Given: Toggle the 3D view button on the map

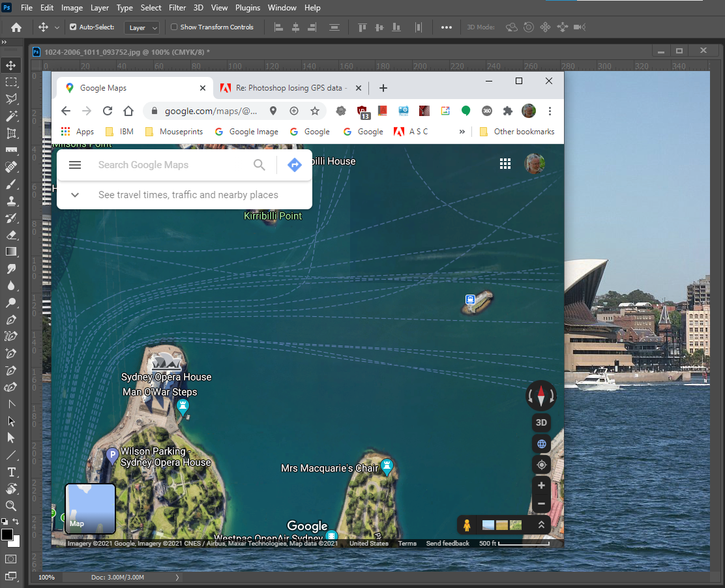Looking at the screenshot, I should point(541,422).
